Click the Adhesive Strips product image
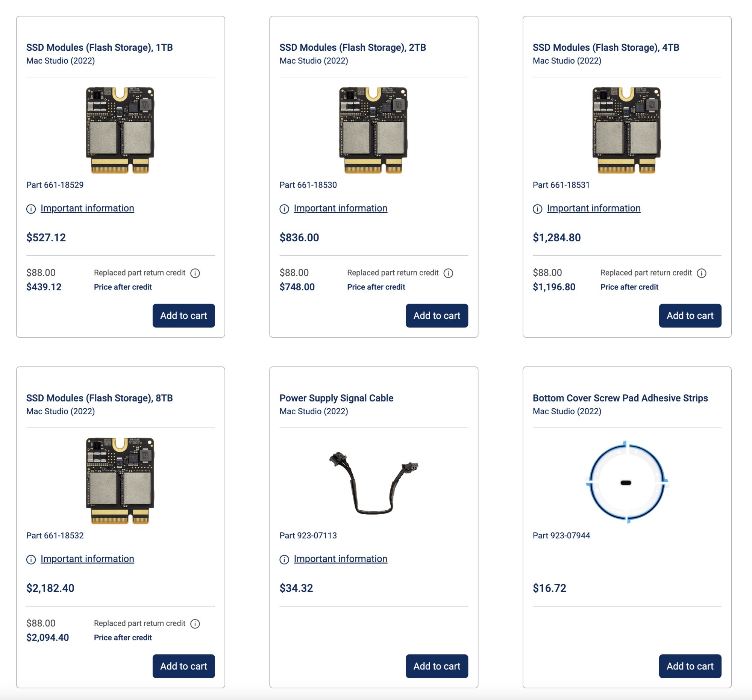Viewport: 752px width, 700px height. [x=626, y=482]
